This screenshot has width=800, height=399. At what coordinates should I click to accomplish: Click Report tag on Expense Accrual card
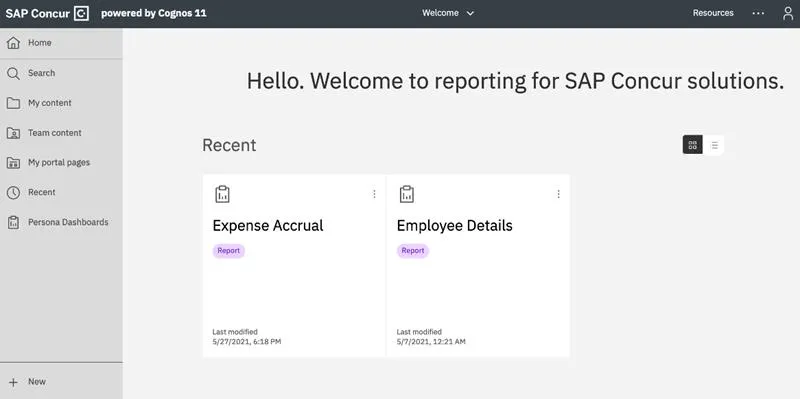pyautogui.click(x=229, y=251)
